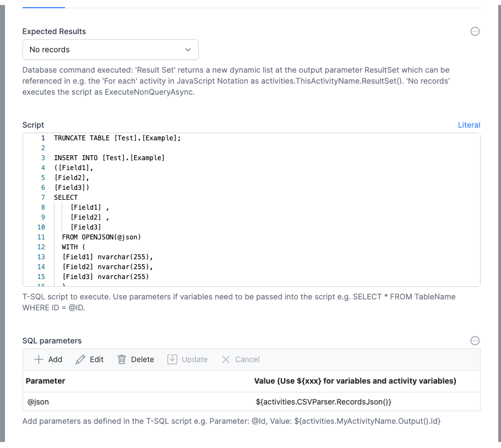
Task: Click the Parameter column header
Action: pos(46,381)
